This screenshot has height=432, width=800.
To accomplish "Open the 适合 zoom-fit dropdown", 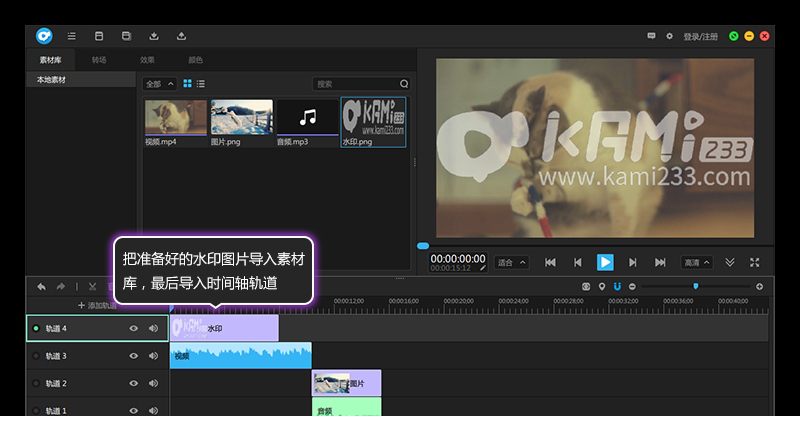I will (511, 263).
